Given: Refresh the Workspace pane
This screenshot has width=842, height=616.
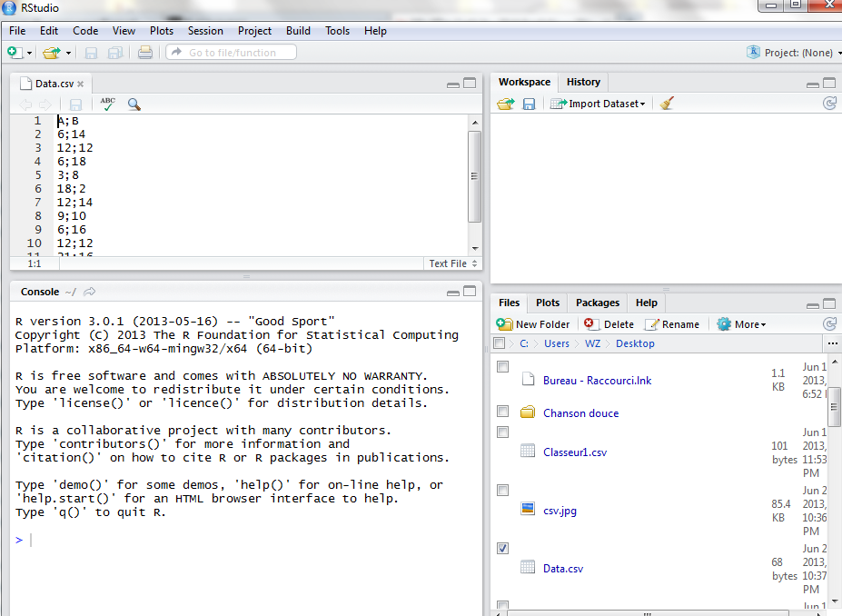Looking at the screenshot, I should [x=829, y=103].
